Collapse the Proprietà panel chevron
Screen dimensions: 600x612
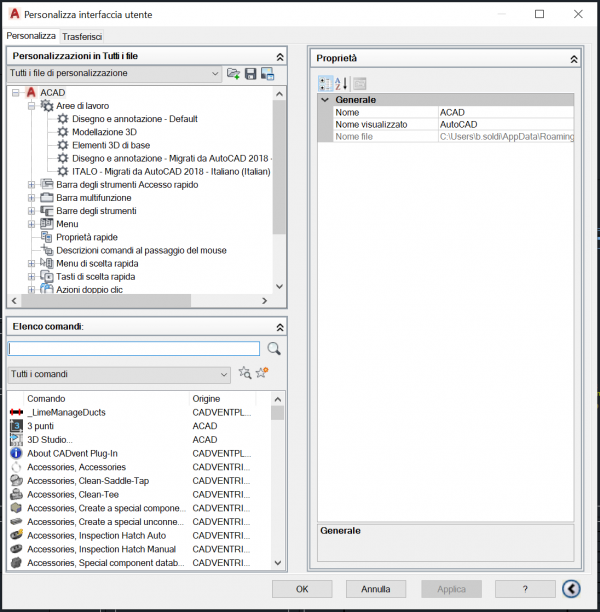click(574, 59)
